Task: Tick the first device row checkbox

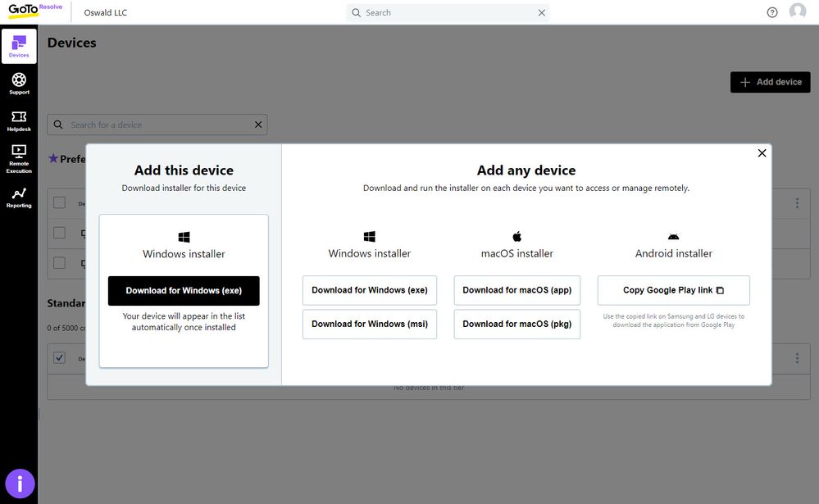Action: coord(60,233)
